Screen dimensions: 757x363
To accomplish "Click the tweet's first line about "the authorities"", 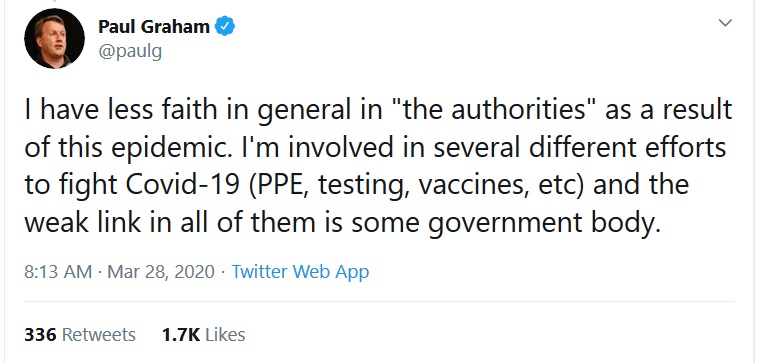I will [378, 111].
